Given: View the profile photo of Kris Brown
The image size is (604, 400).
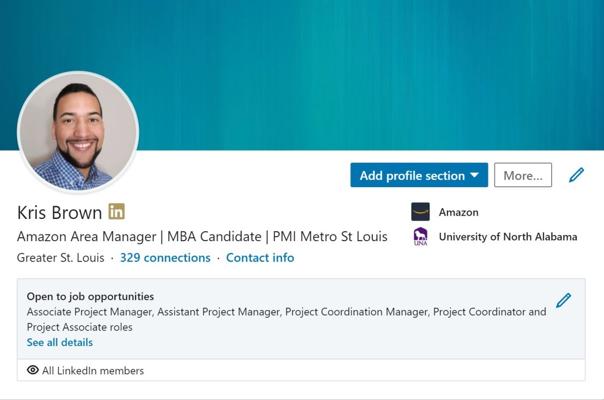Looking at the screenshot, I should click(78, 132).
